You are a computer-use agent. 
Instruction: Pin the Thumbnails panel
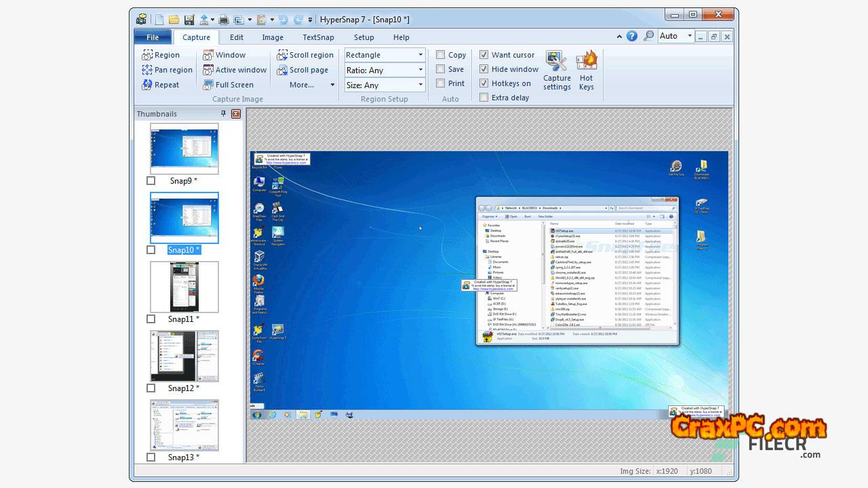[x=223, y=114]
